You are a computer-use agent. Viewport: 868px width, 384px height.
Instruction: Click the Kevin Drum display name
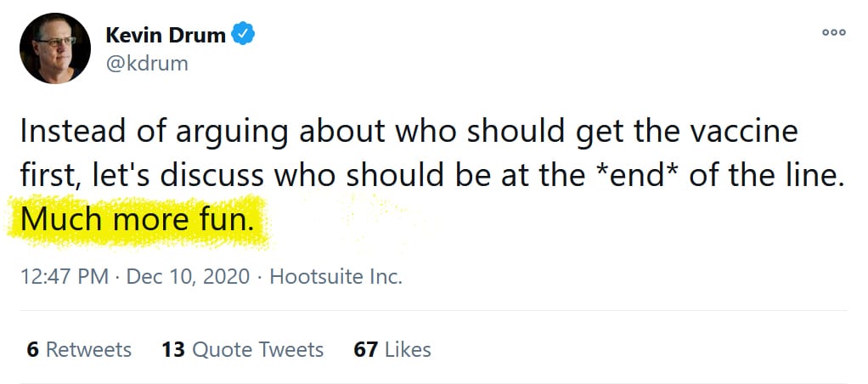[x=166, y=36]
